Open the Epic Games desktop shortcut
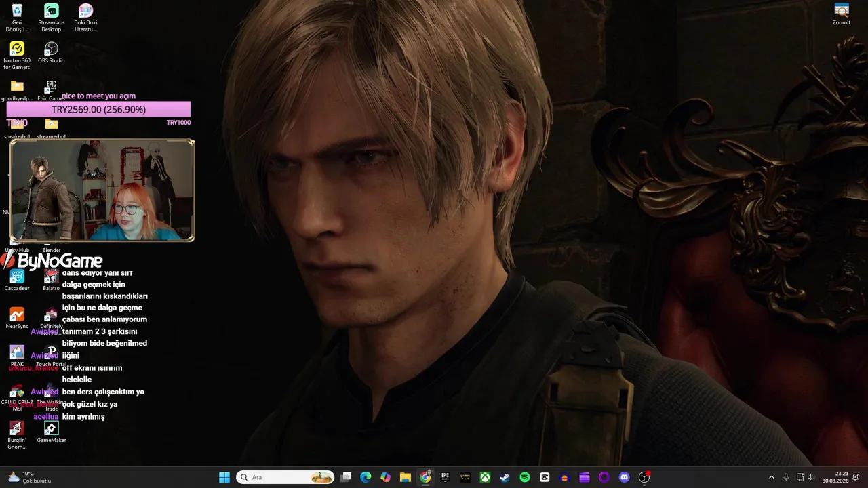 (x=51, y=90)
